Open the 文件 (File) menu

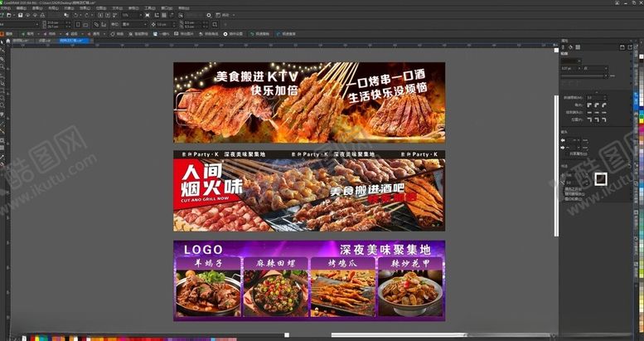pos(5,8)
